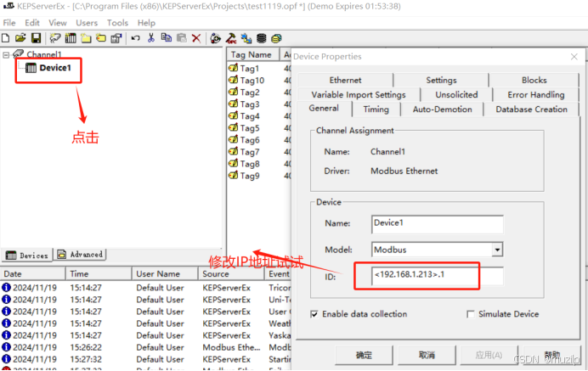Click the device Name input field
588x371 pixels.
click(x=438, y=224)
